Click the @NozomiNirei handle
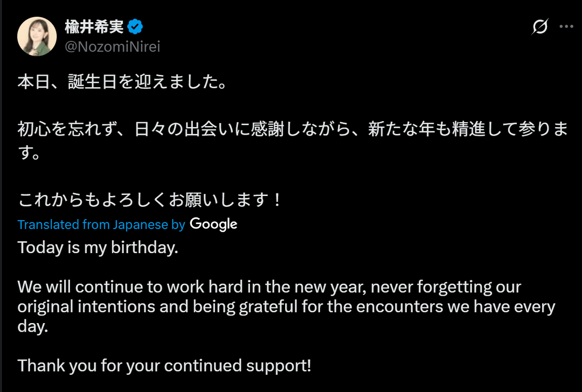Viewport: 582px width, 392px height. click(113, 47)
